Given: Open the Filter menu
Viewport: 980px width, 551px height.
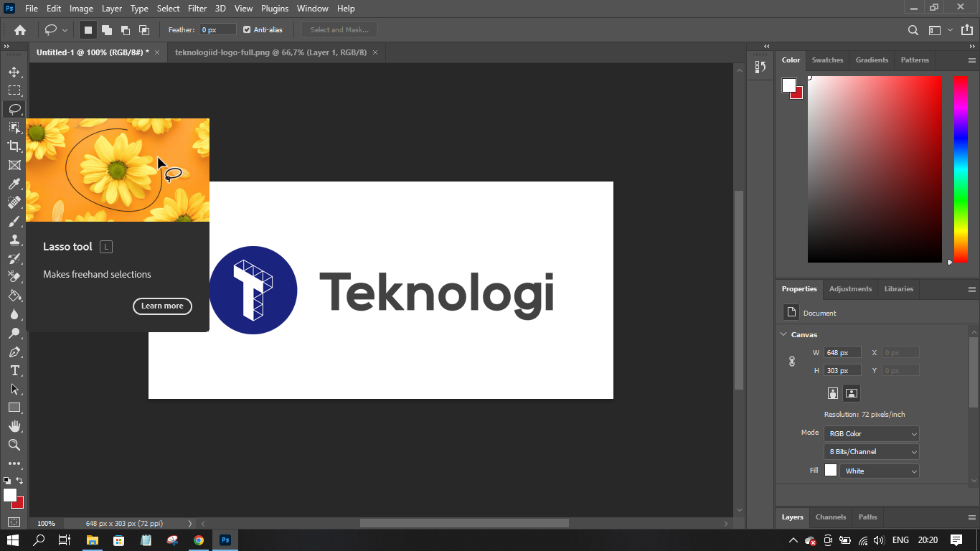Looking at the screenshot, I should coord(197,9).
